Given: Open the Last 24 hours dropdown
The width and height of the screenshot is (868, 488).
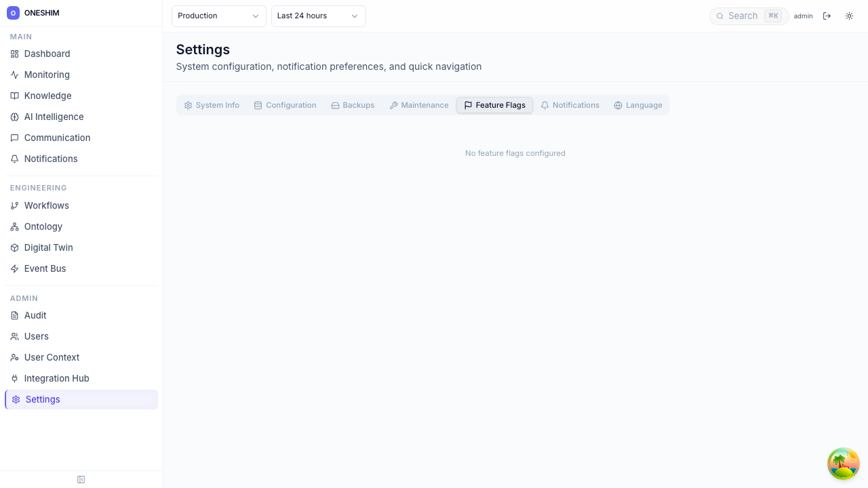Looking at the screenshot, I should (318, 16).
